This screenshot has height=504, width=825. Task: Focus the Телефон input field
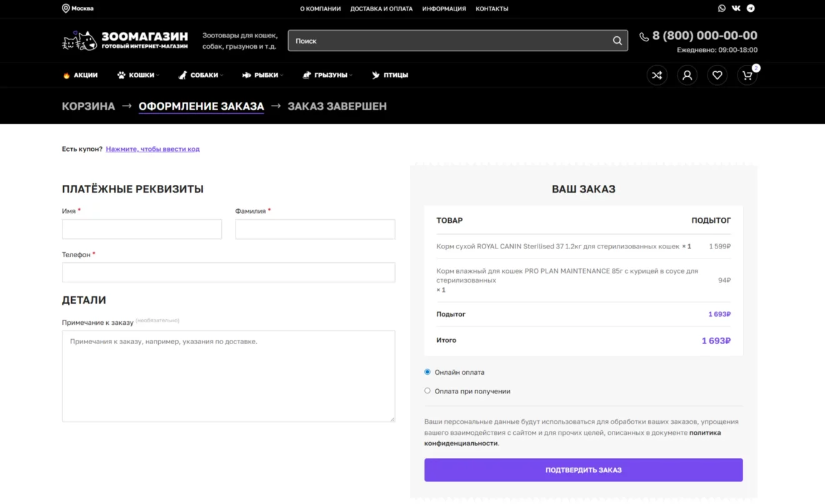228,272
